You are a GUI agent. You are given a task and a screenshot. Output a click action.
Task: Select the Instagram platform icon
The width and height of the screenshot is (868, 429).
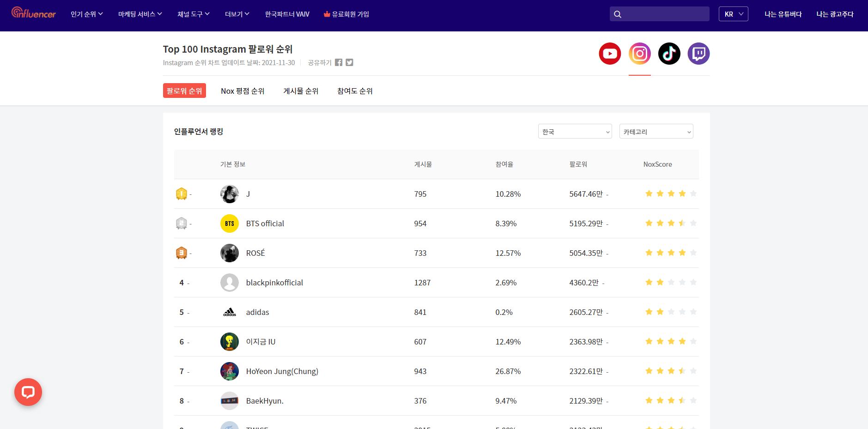tap(639, 54)
